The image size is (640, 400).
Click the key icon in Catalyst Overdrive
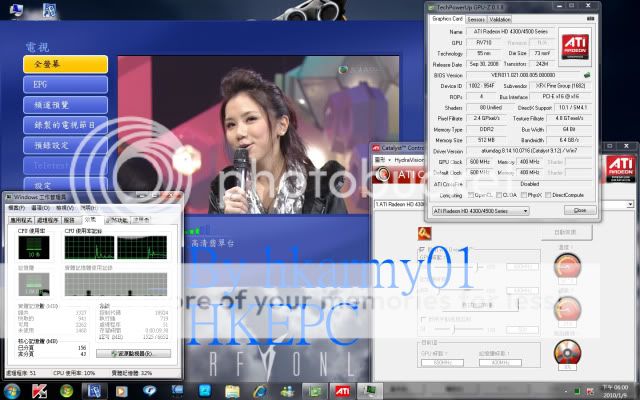tap(424, 233)
